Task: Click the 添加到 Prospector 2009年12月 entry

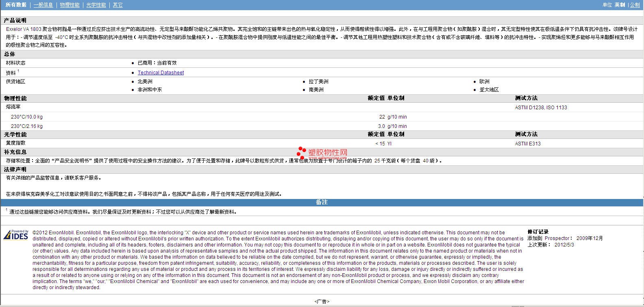Action: pos(565,238)
